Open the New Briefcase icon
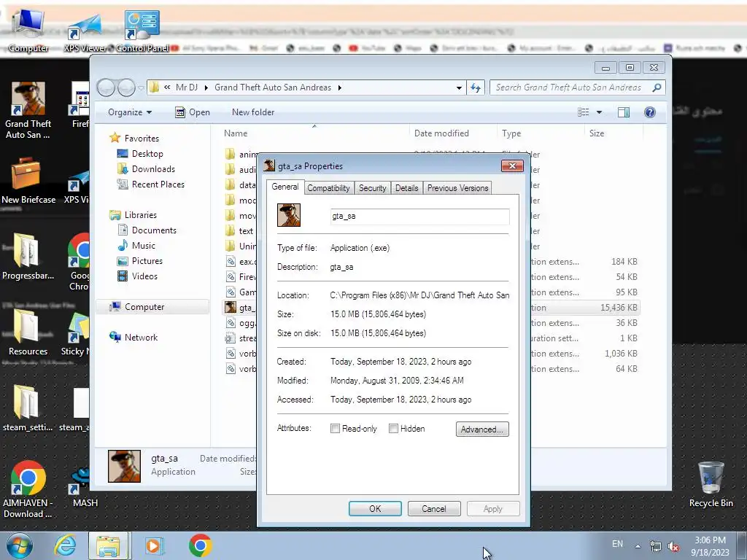 click(x=28, y=181)
